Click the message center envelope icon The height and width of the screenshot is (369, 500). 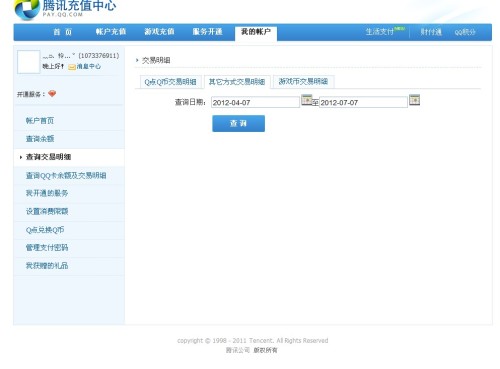click(72, 67)
